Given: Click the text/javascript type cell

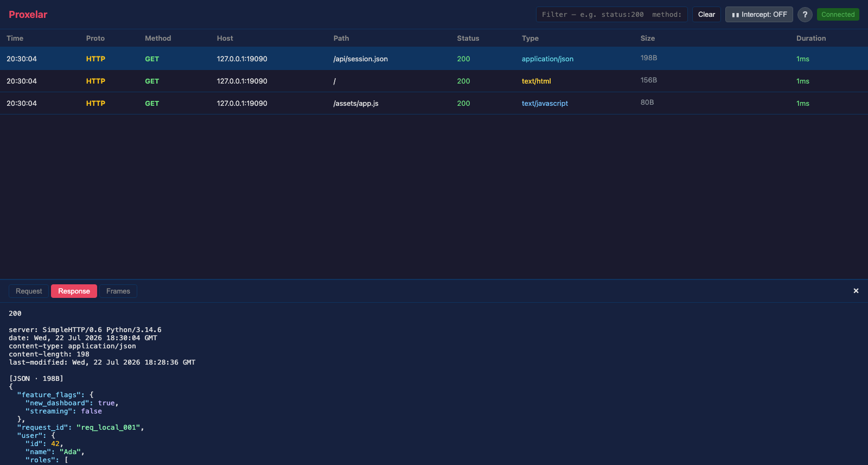Looking at the screenshot, I should pos(545,104).
